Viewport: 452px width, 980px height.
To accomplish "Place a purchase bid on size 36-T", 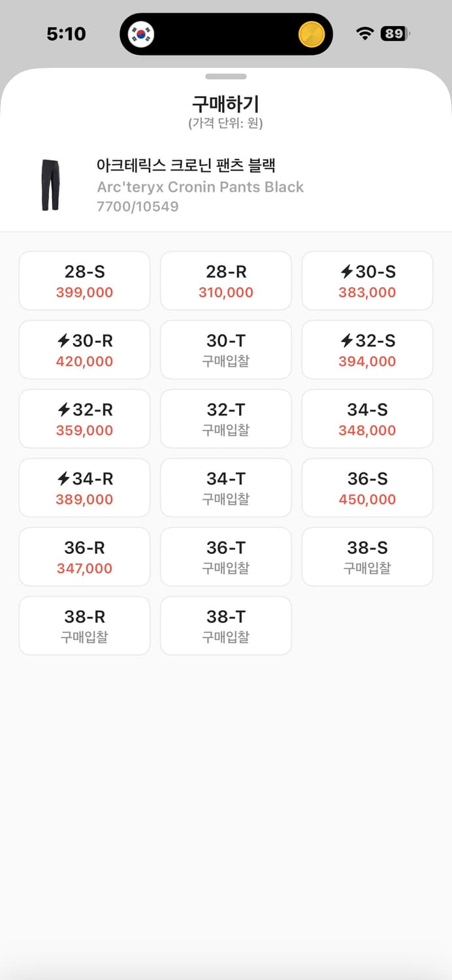I will point(225,557).
